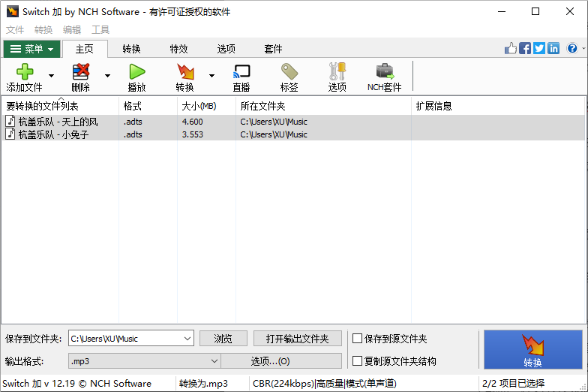Click the C:\Users\XU\Music cell in the 小兔子 row

[x=274, y=134]
